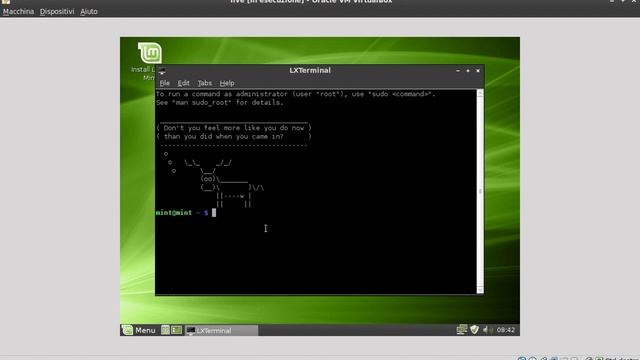
Task: Click the line 'See "man sudo_root" for details.'
Action: [220, 102]
